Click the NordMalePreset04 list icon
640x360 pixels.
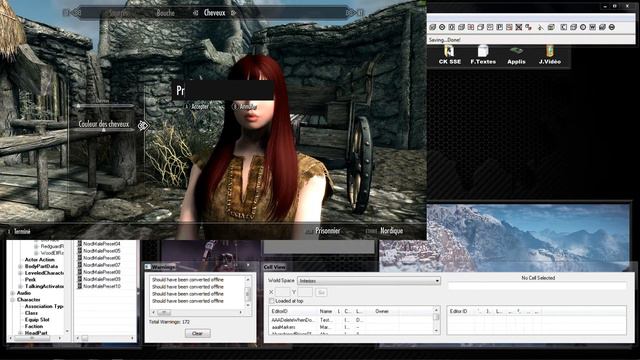tap(80, 244)
